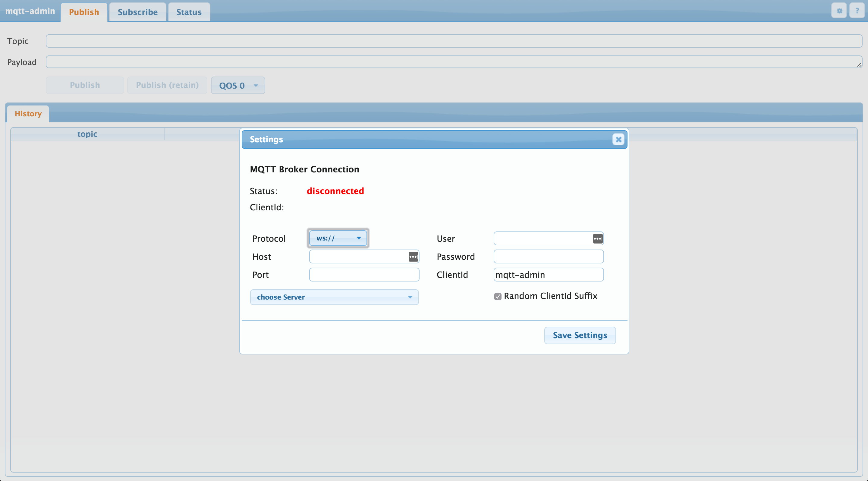
Task: Select the Protocol ws:// dropdown
Action: (x=338, y=238)
